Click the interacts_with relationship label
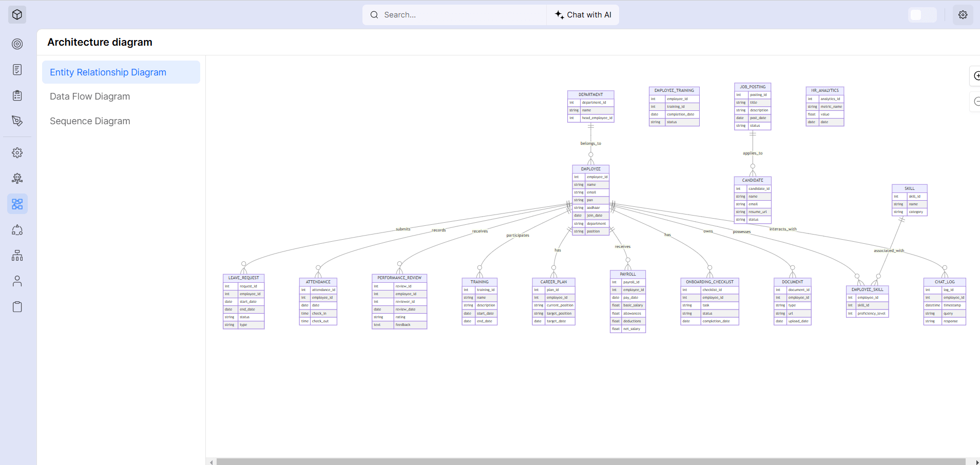The image size is (980, 465). tap(783, 229)
